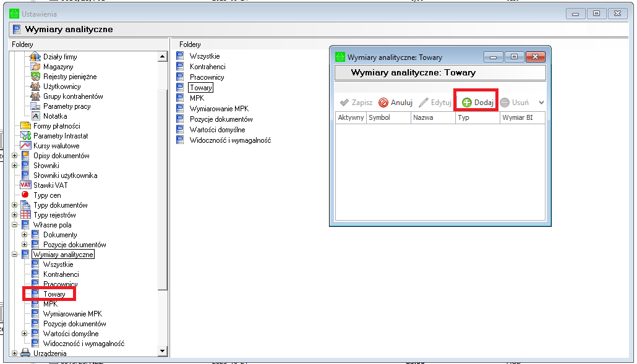Expand the Typy dokumentów node
The height and width of the screenshot is (364, 637).
[14, 205]
